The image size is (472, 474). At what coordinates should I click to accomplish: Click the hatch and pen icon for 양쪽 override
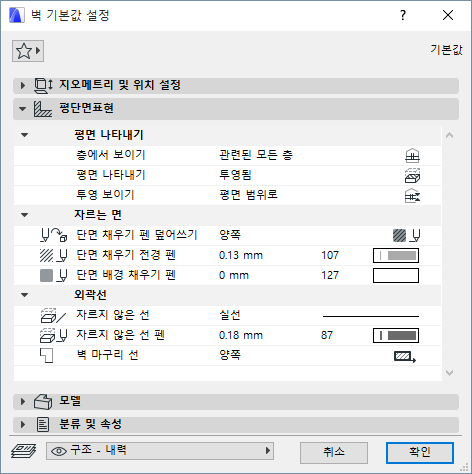pyautogui.click(x=406, y=235)
